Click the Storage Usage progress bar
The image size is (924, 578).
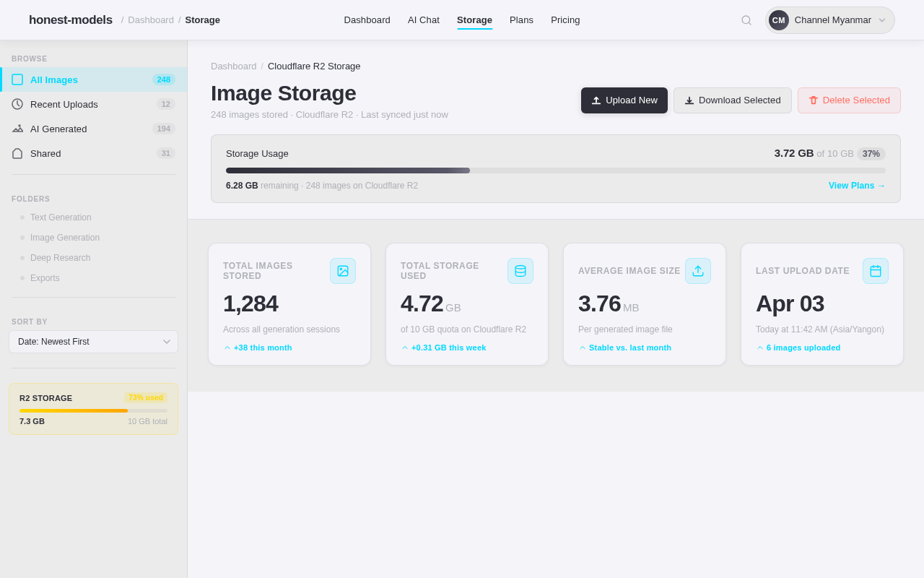(x=555, y=170)
